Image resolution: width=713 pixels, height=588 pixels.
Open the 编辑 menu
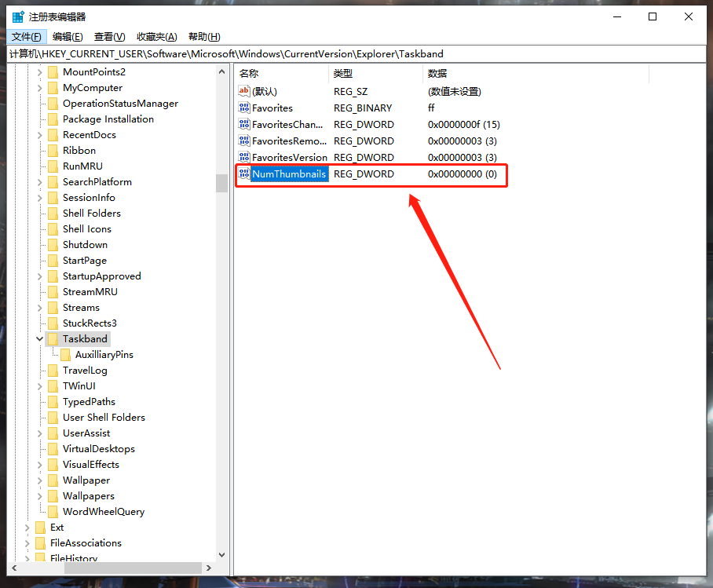pyautogui.click(x=67, y=36)
